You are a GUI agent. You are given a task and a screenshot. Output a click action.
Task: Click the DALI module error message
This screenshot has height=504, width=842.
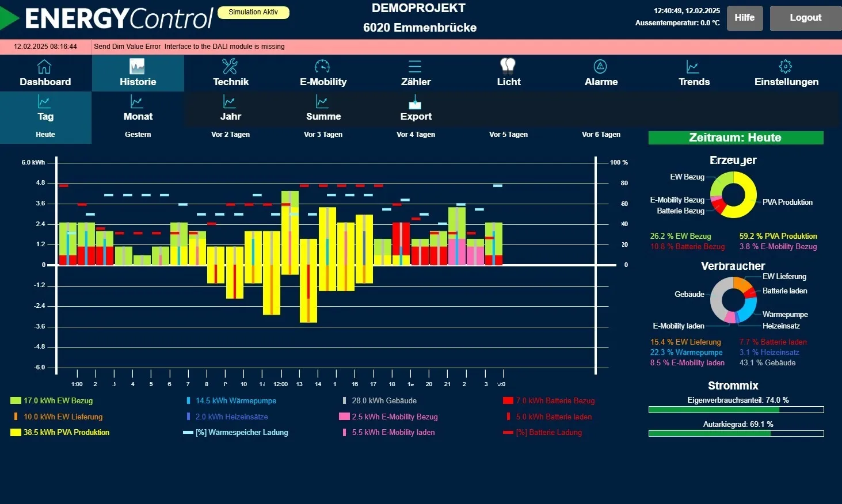[189, 47]
